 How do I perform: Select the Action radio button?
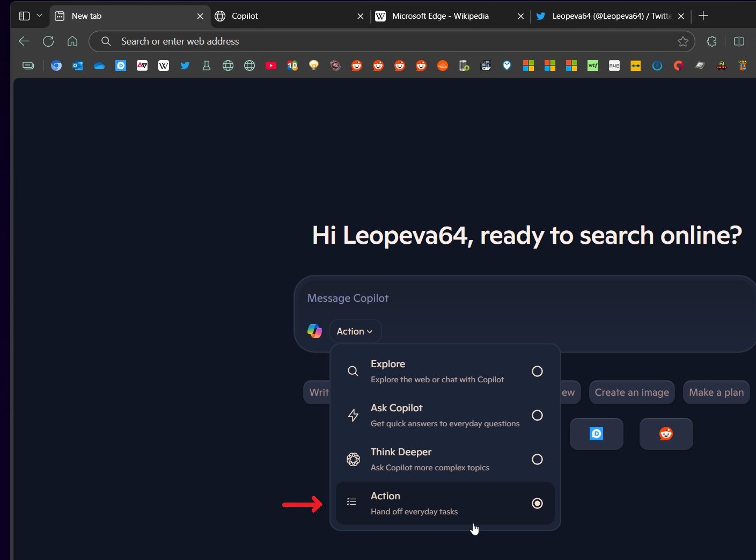click(537, 504)
